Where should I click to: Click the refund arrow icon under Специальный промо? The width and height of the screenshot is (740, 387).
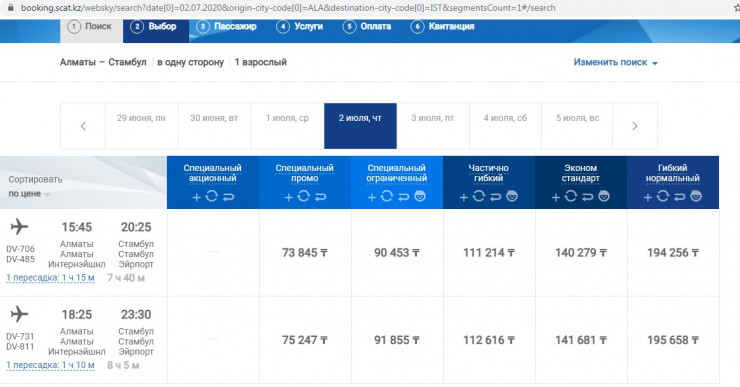(320, 197)
